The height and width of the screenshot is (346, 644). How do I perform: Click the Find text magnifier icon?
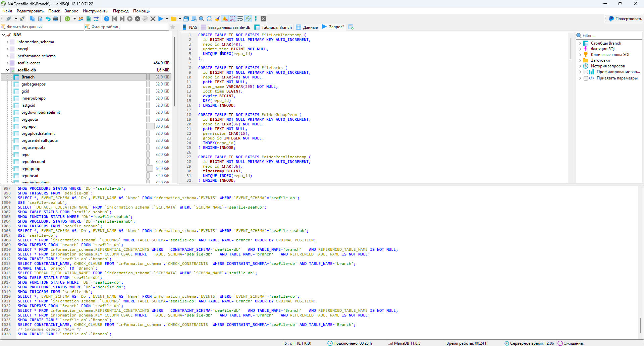pos(202,19)
